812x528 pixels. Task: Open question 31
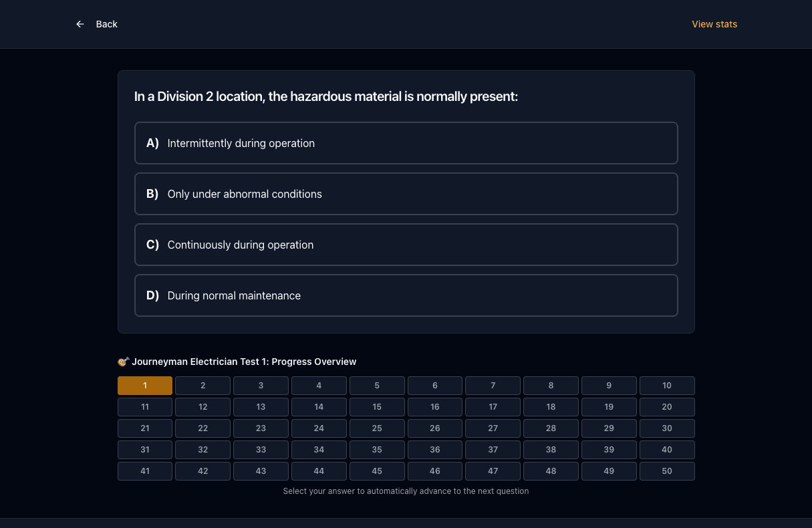tap(145, 450)
